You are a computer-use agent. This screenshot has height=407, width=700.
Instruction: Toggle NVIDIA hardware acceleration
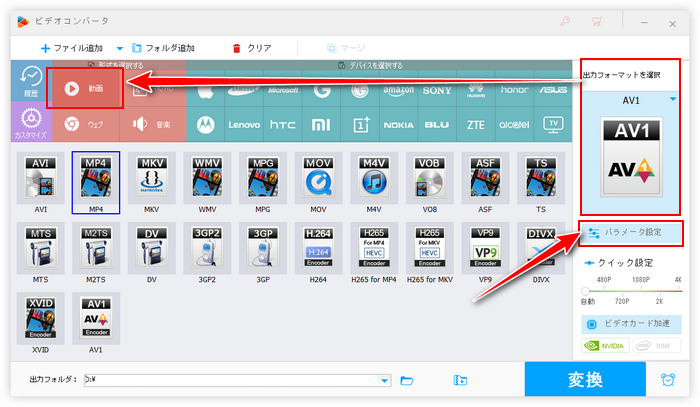(605, 345)
